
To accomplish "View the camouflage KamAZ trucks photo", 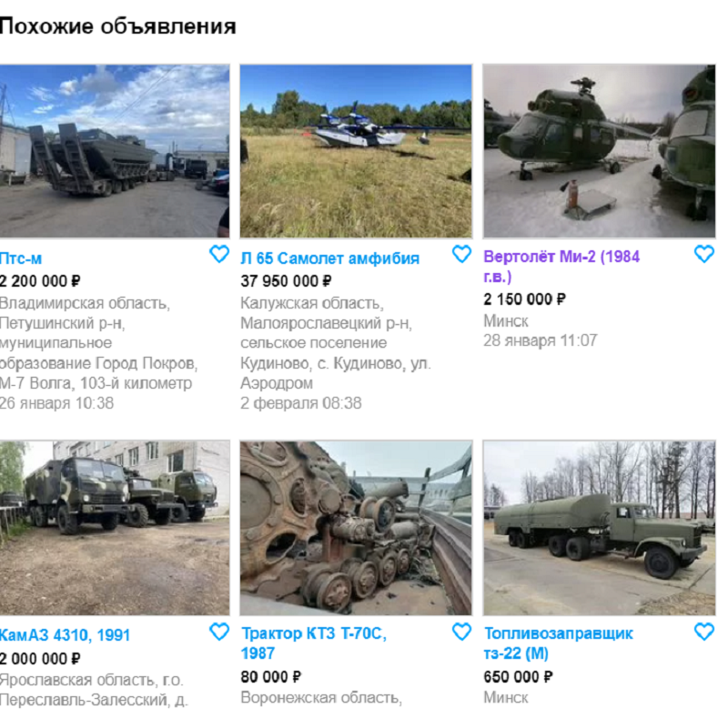I will click(115, 529).
